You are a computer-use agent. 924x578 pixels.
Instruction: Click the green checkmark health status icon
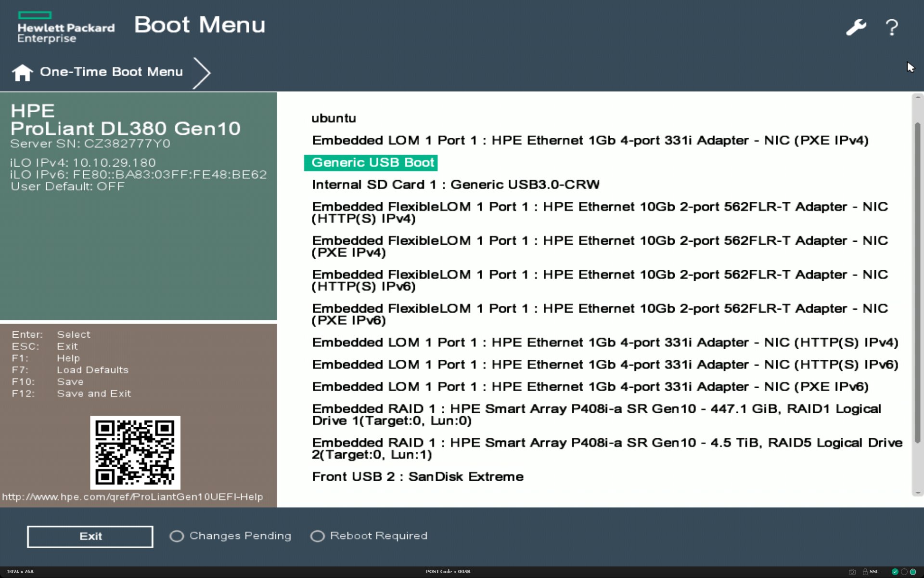895,572
